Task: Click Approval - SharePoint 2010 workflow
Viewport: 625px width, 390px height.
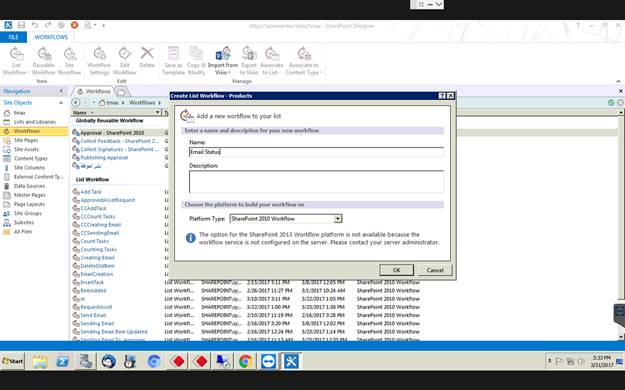Action: coord(112,133)
